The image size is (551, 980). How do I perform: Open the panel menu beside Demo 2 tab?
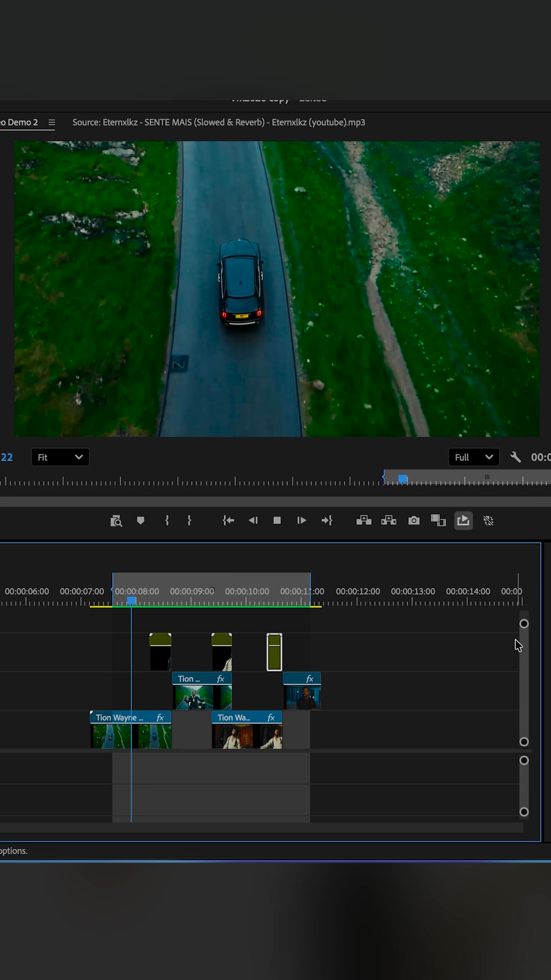tap(52, 122)
